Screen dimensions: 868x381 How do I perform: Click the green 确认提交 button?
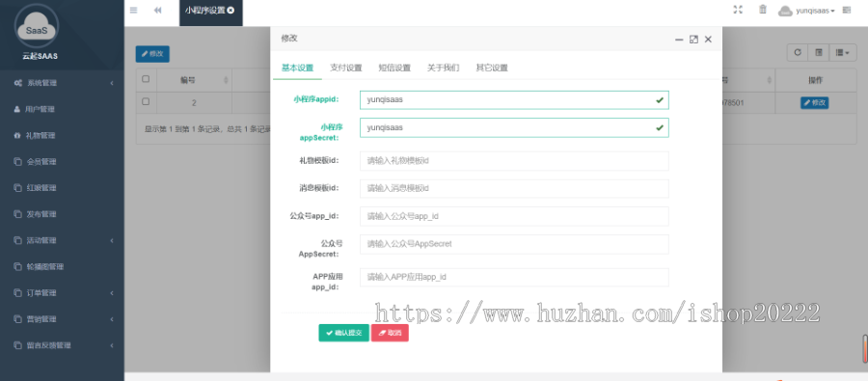point(343,333)
